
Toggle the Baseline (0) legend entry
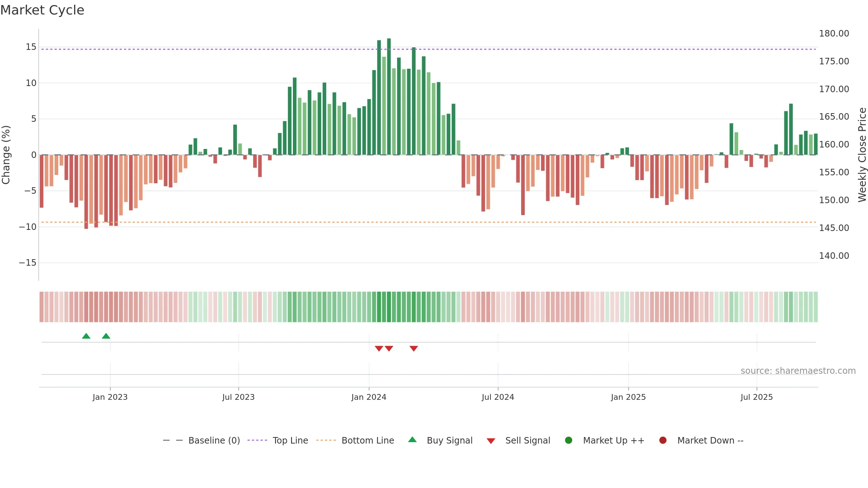click(x=201, y=440)
